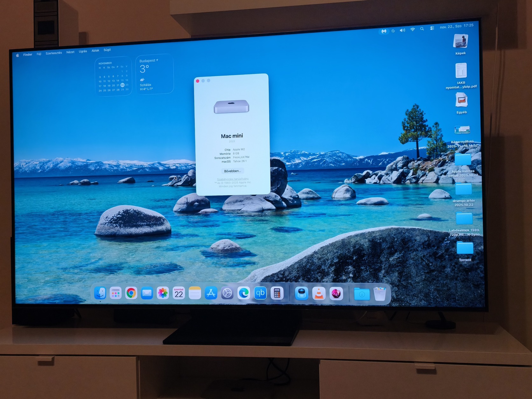The image size is (532, 399).
Task: Open System Settings gear in the Dock
Action: [x=227, y=293]
